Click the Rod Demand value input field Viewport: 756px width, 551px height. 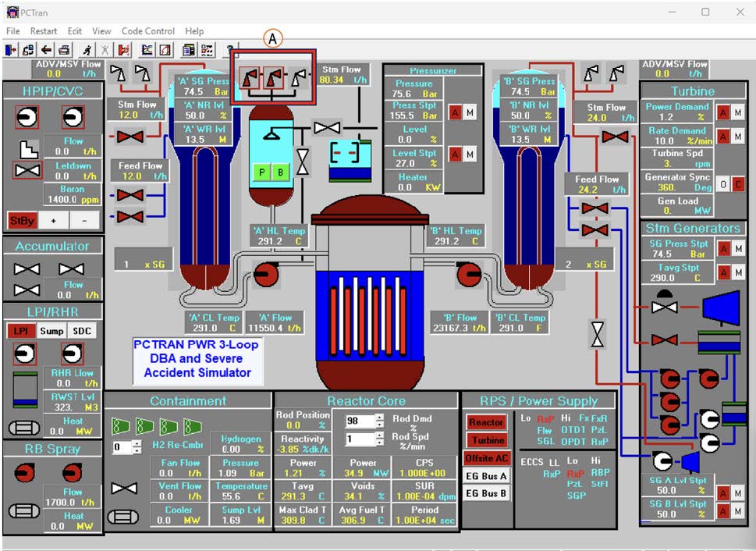click(x=360, y=421)
